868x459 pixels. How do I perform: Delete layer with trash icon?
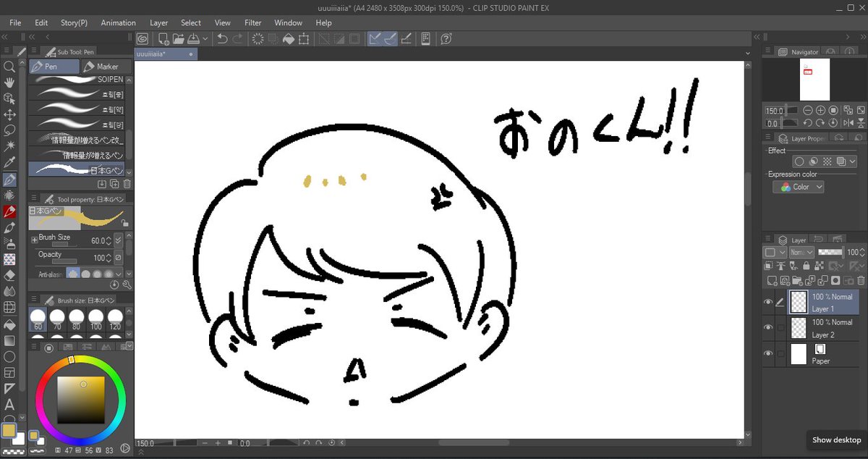861,280
